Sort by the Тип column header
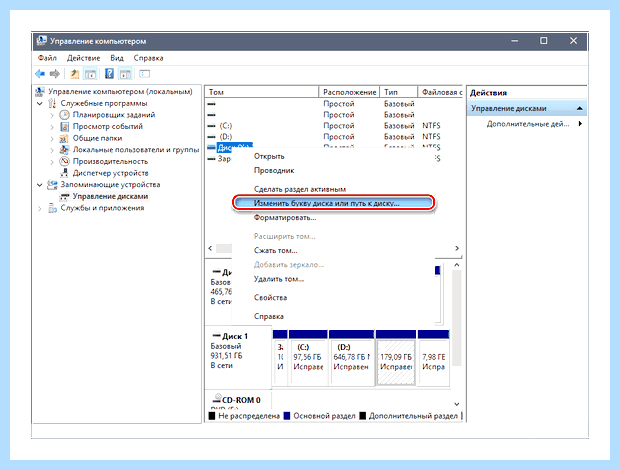Image resolution: width=620 pixels, height=470 pixels. [399, 92]
